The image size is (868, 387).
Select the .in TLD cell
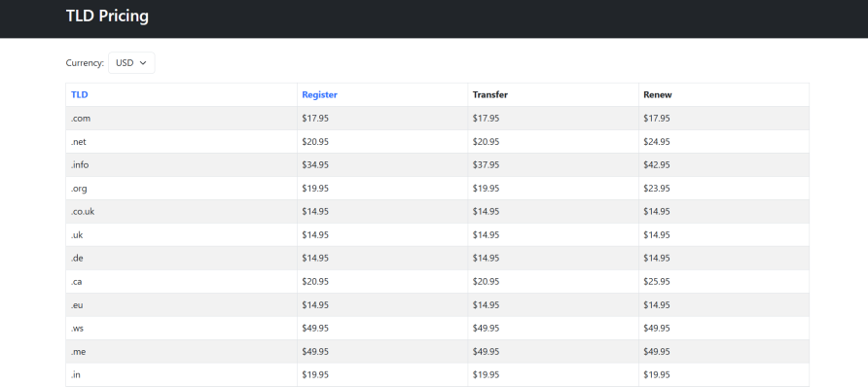pyautogui.click(x=182, y=374)
